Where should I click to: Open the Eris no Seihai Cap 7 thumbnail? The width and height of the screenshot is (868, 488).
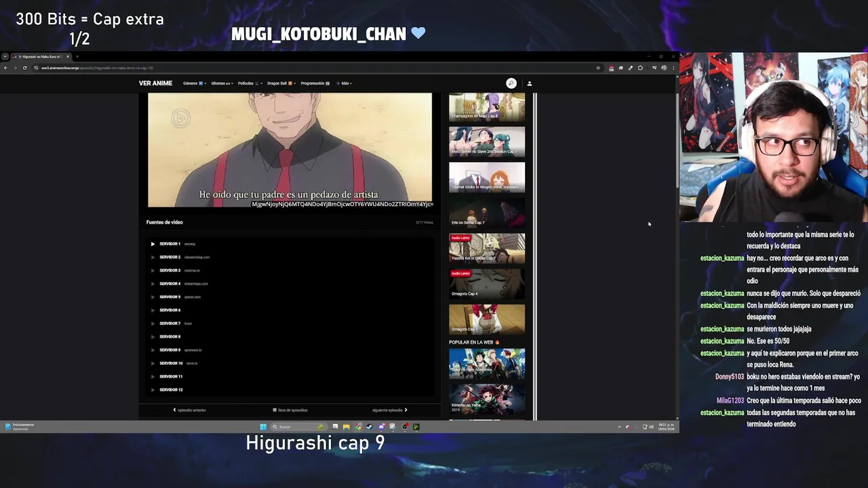tap(487, 213)
